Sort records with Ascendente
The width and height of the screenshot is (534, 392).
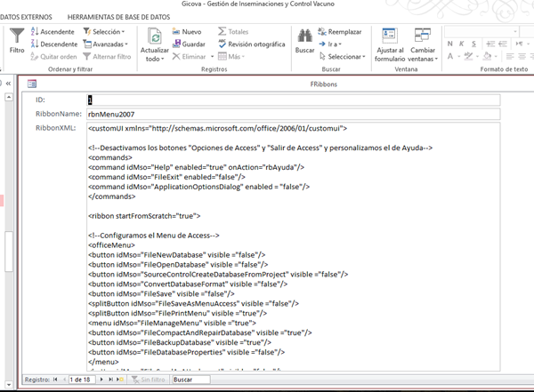point(53,32)
